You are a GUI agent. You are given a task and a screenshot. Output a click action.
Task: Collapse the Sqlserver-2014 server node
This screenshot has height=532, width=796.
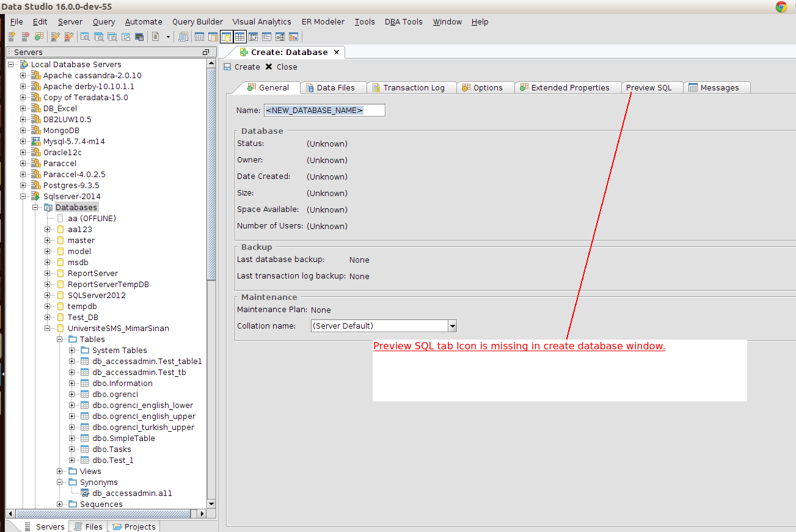click(x=23, y=196)
